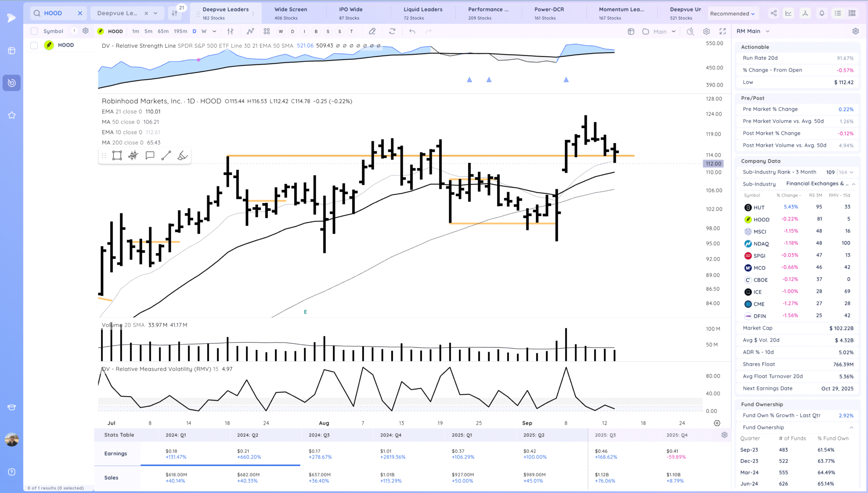868x493 pixels.
Task: Click the four-squares layout icon
Action: (267, 31)
